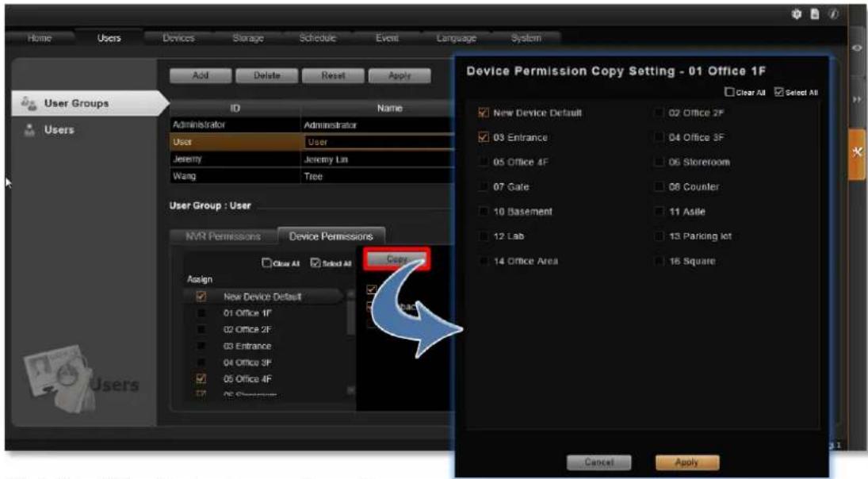Viewport: 868px width, 479px height.
Task: Check Clear All in the Assign list panel
Action: point(266,262)
